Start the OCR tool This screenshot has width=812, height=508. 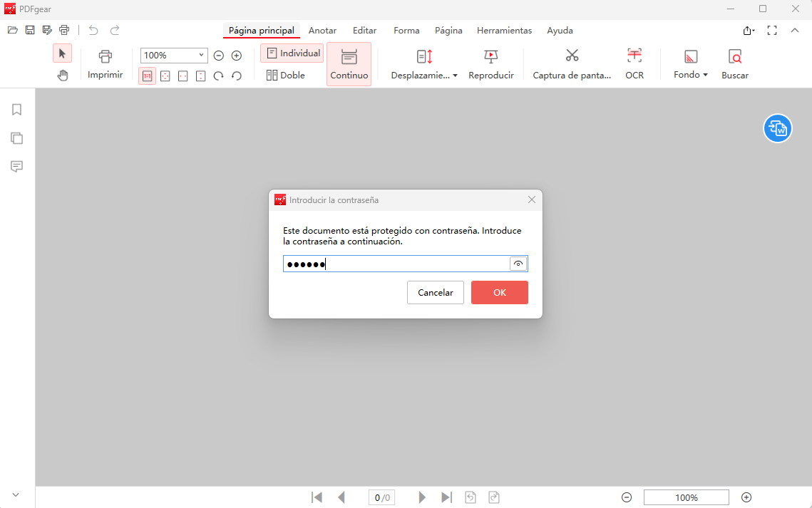[x=634, y=63]
